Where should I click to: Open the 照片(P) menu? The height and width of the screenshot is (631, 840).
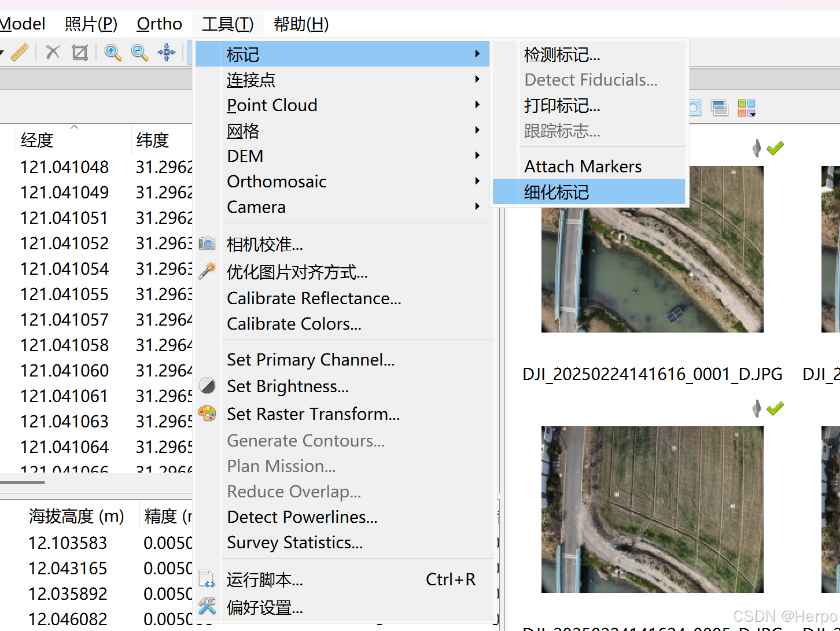pos(91,24)
